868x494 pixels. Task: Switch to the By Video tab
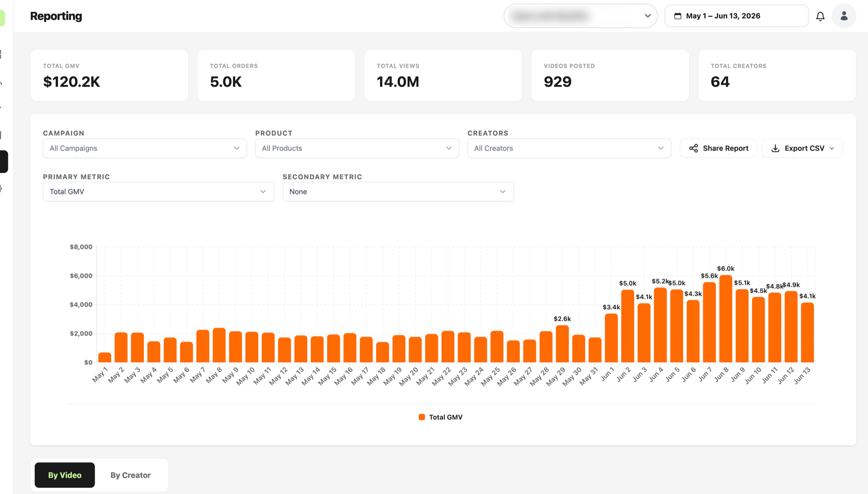pos(65,475)
